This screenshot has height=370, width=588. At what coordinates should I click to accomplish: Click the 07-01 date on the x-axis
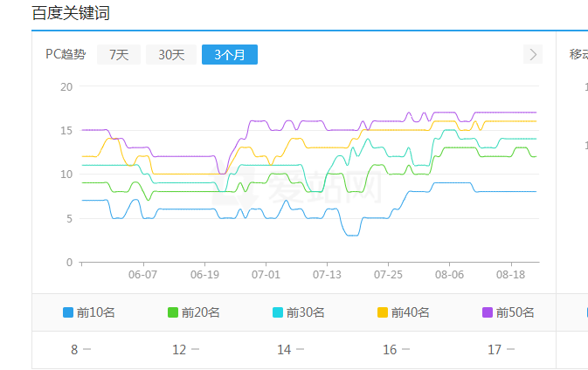click(x=266, y=274)
